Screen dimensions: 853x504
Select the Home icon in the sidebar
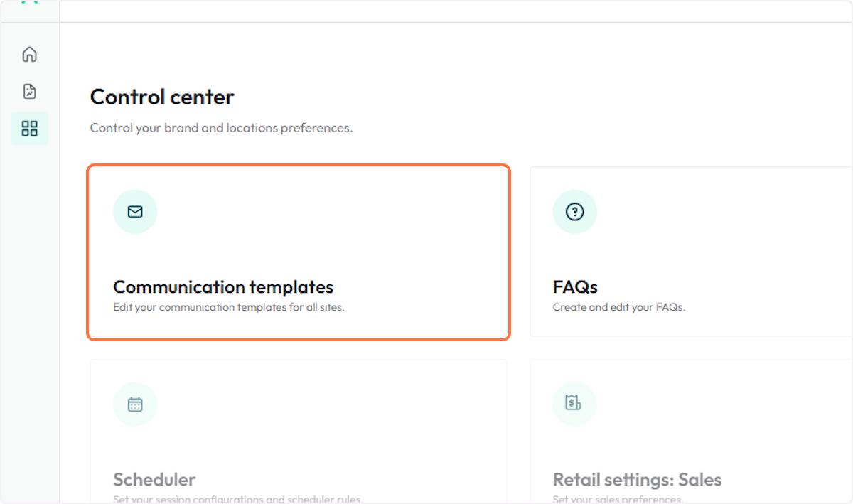click(x=29, y=54)
